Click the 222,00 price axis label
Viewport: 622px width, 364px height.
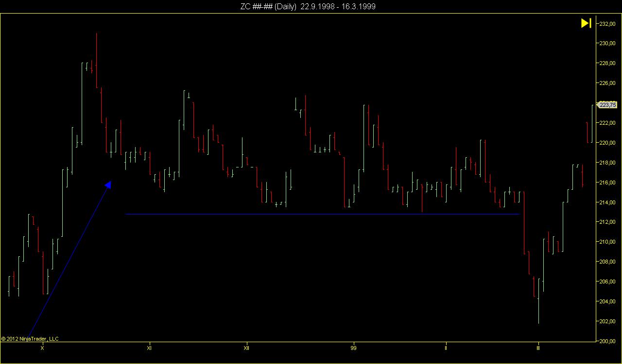(608, 123)
